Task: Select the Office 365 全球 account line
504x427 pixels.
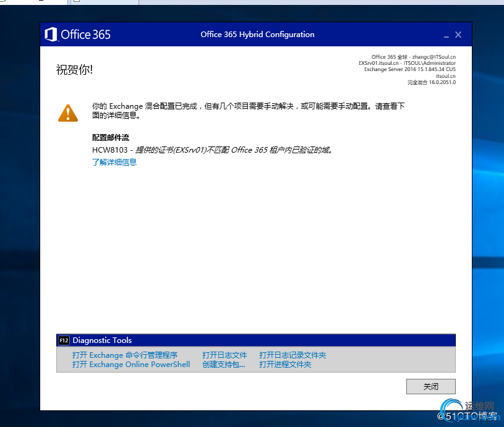Action: [414, 57]
